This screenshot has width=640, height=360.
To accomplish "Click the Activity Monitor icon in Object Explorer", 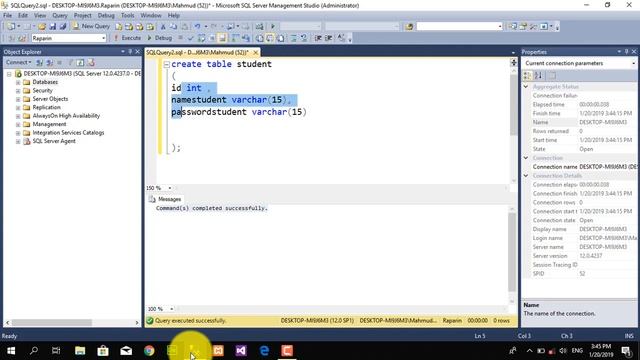I will coord(91,62).
